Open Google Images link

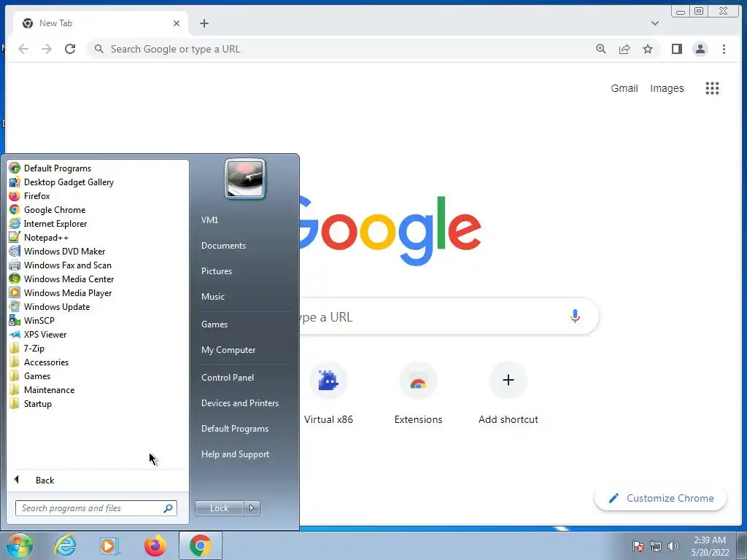pos(667,88)
